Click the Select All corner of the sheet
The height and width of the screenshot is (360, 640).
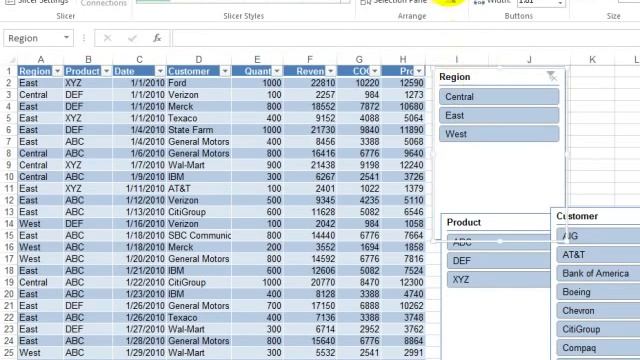click(11, 60)
